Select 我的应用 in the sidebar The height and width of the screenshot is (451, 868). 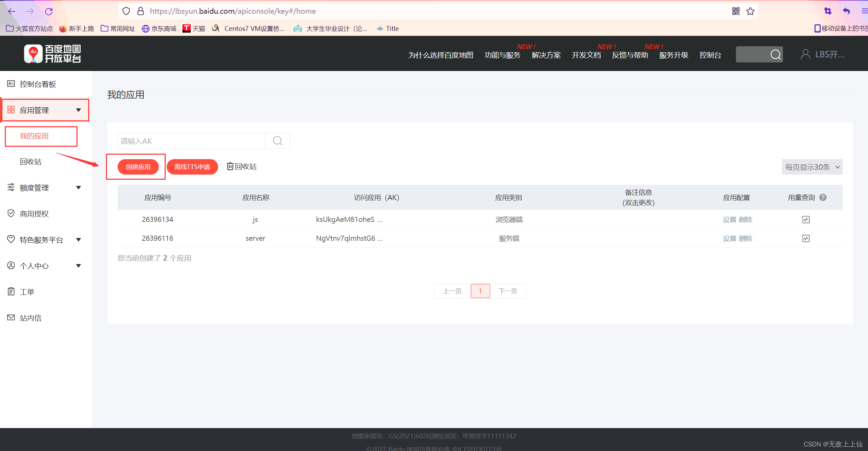click(34, 136)
